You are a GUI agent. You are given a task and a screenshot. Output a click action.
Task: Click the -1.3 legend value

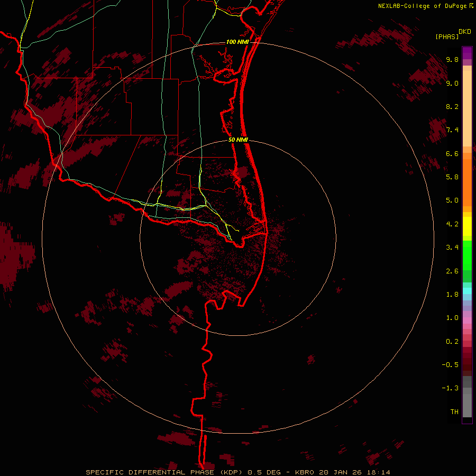tap(450, 388)
